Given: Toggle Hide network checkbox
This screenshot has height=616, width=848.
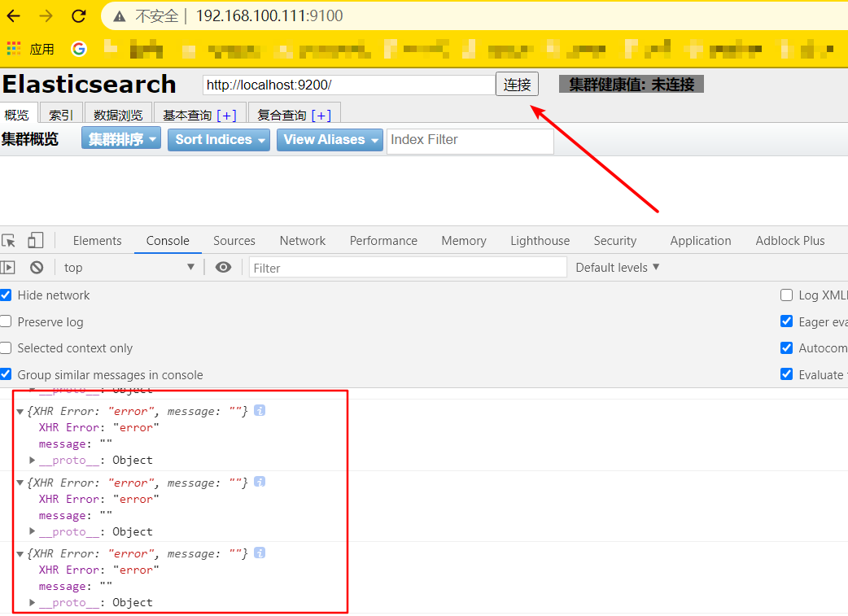Looking at the screenshot, I should tap(6, 295).
